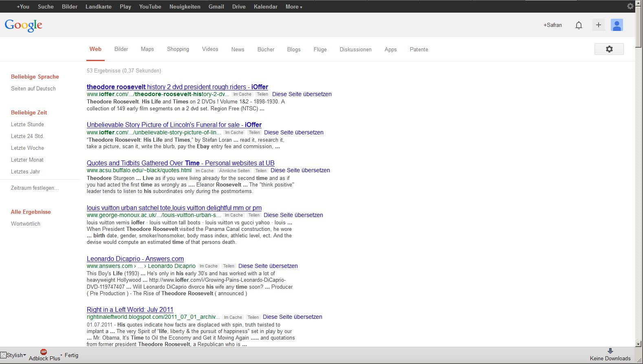Screen dimensions: 643x364
Task: Filter by Seiten auf Deutsch
Action: (x=33, y=88)
